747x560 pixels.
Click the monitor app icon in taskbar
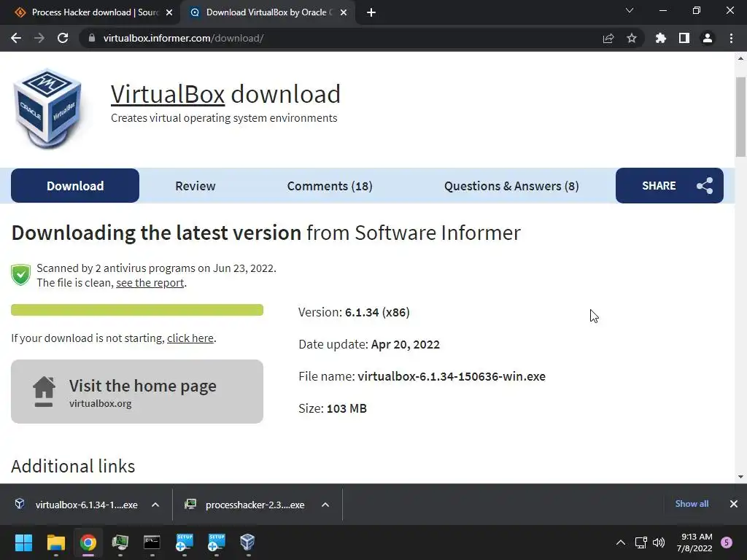click(x=120, y=542)
